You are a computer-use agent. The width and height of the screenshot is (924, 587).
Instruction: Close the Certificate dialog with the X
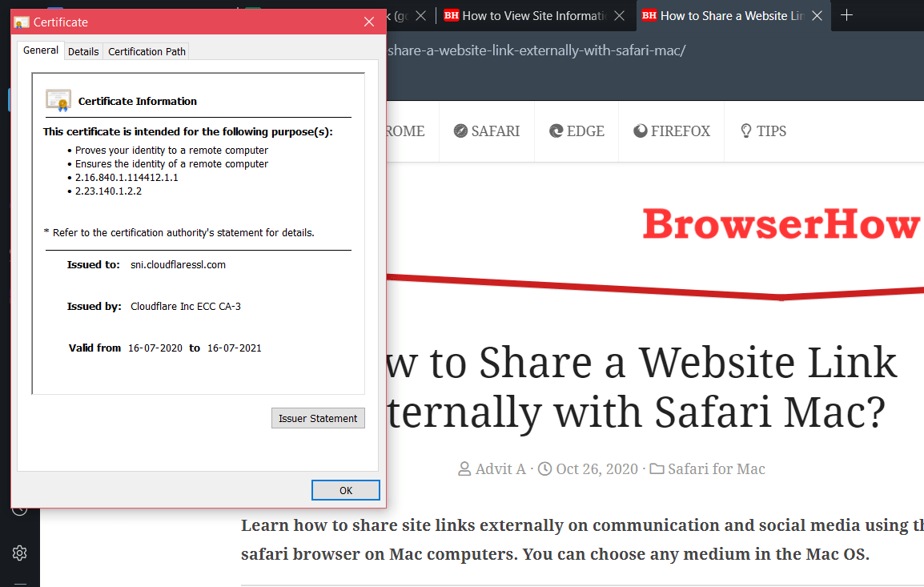coord(369,22)
